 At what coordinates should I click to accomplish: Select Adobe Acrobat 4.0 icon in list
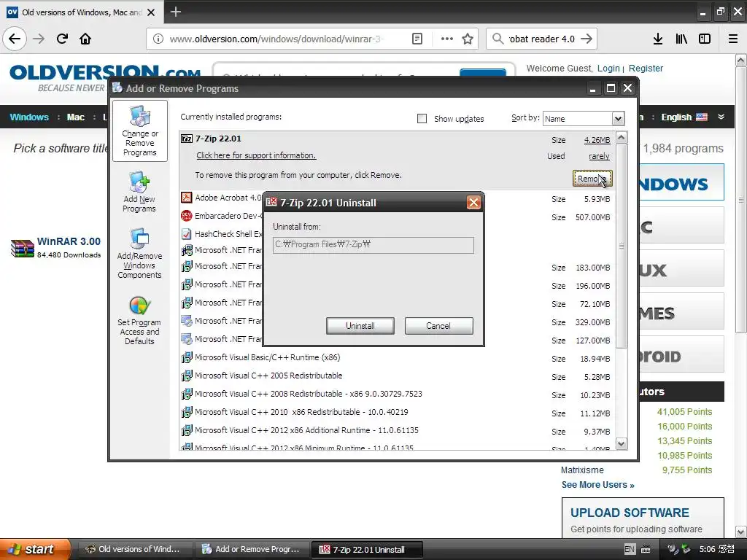[x=186, y=197]
